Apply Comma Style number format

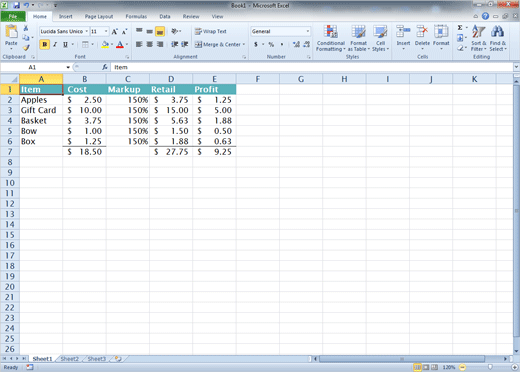(282, 44)
